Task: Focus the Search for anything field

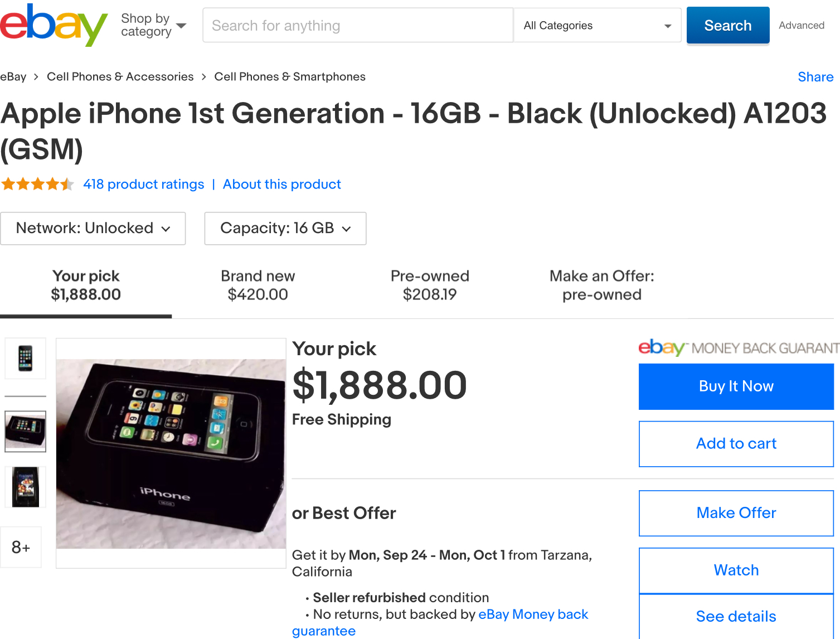Action: click(x=357, y=26)
